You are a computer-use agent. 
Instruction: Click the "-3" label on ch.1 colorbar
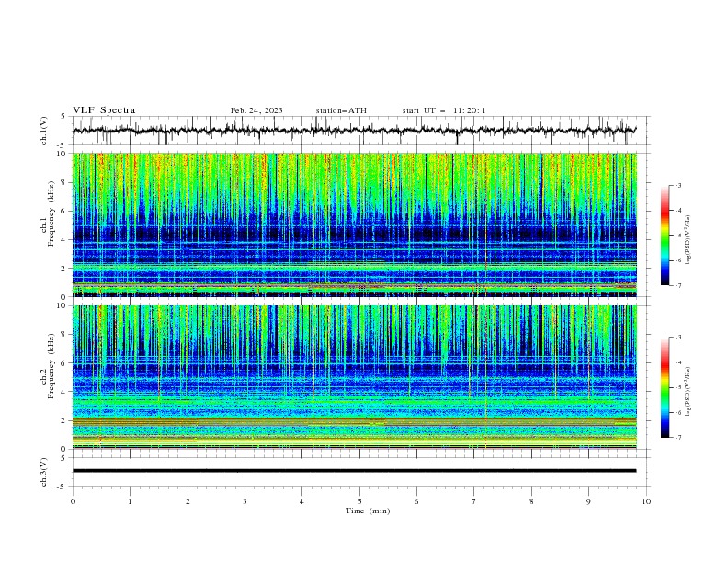click(677, 185)
